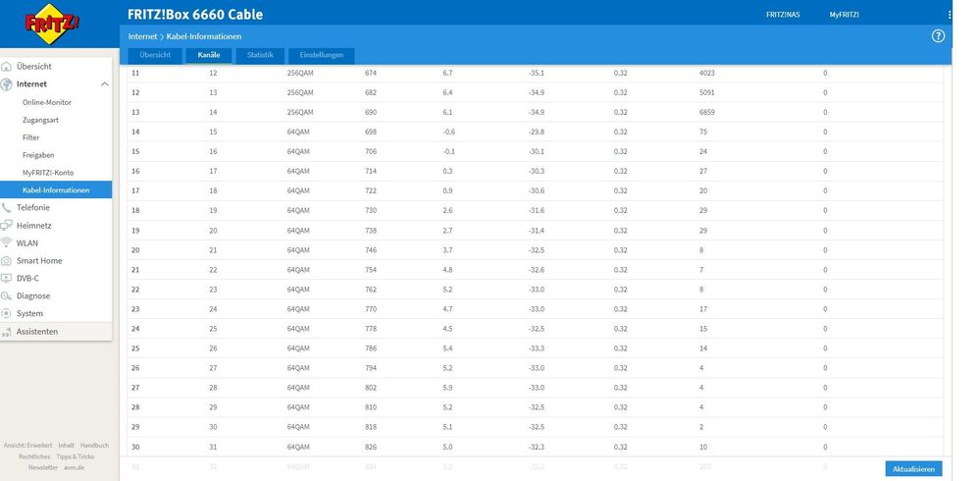Screen dimensions: 980x481
Task: Click error count 5091 in row 12
Action: pos(707,92)
